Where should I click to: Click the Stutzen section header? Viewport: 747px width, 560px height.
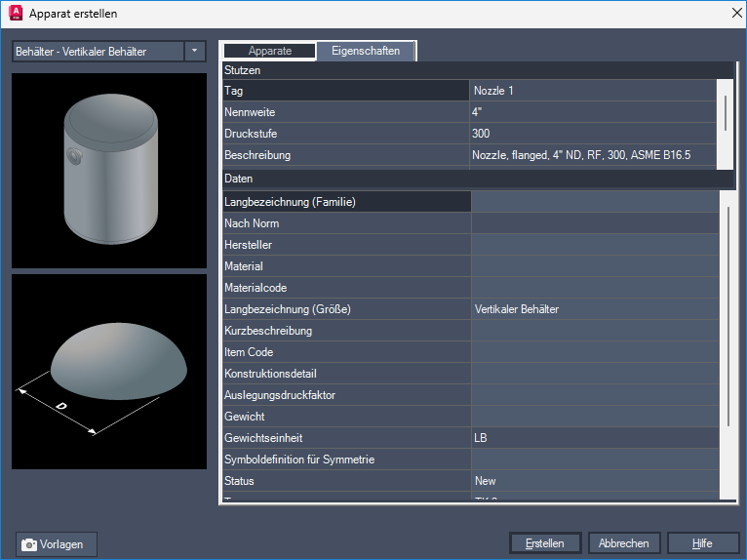coord(479,70)
